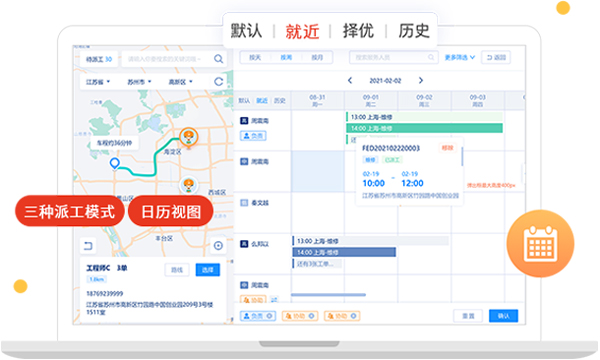Click the blue location pin on map
600x360 pixels.
coord(114,164)
